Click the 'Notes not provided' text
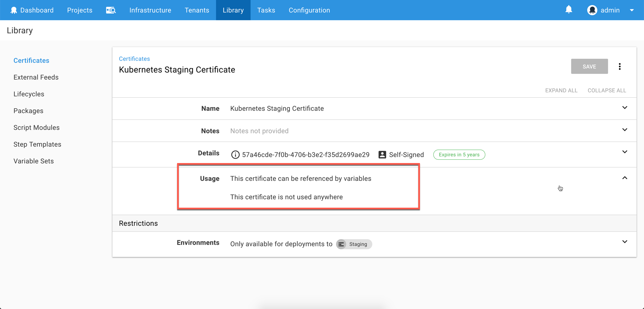The height and width of the screenshot is (309, 644). click(259, 131)
